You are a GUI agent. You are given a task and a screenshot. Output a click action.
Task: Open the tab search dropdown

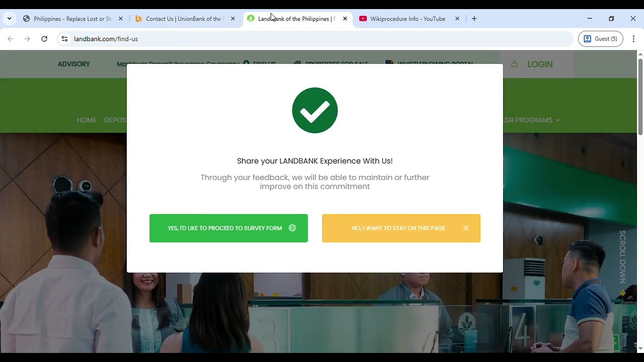click(x=9, y=19)
